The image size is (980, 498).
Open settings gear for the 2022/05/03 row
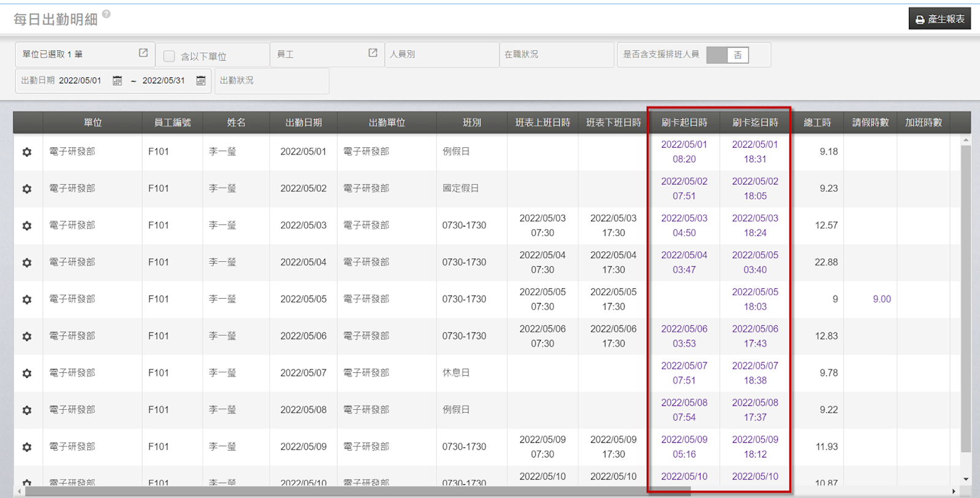point(27,226)
